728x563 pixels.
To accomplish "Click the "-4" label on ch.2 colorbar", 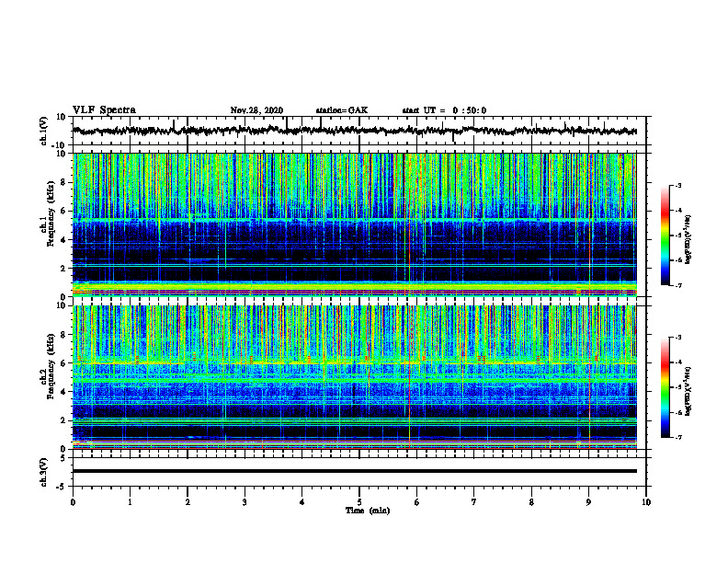I will (677, 362).
